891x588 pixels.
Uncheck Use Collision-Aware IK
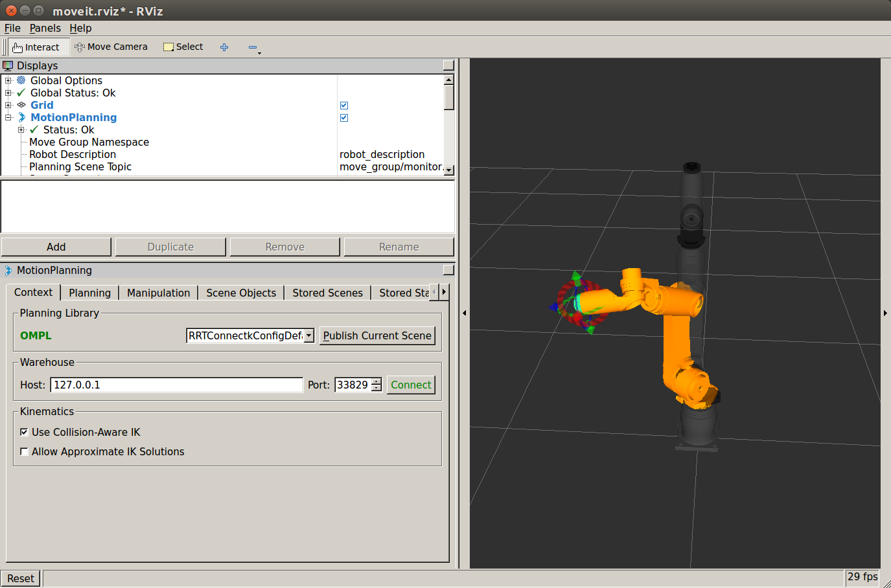click(24, 432)
